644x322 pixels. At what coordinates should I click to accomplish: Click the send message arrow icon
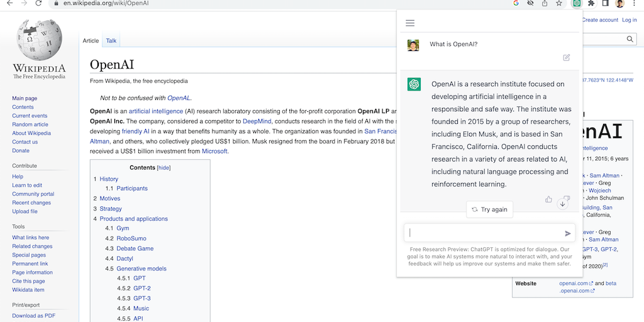[568, 233]
